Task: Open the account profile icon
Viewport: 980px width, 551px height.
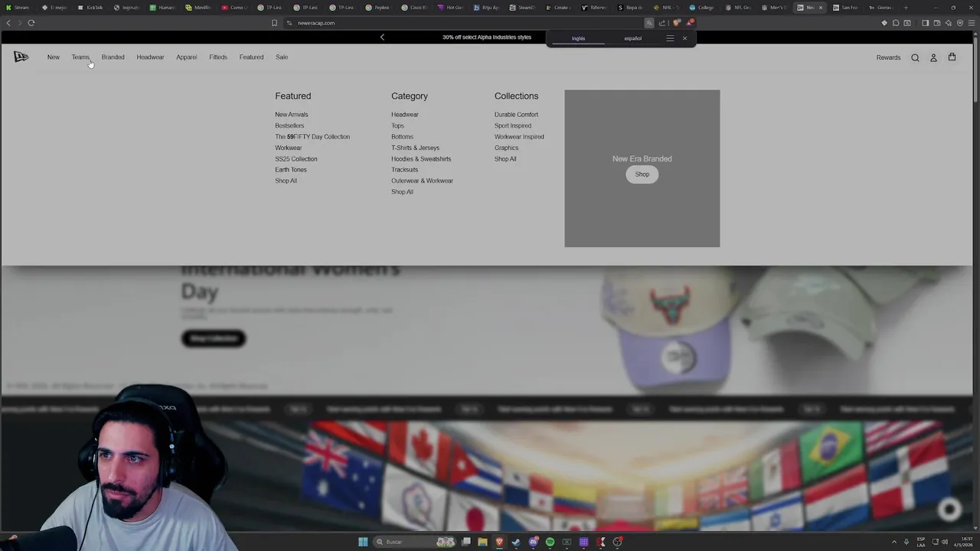Action: (933, 57)
